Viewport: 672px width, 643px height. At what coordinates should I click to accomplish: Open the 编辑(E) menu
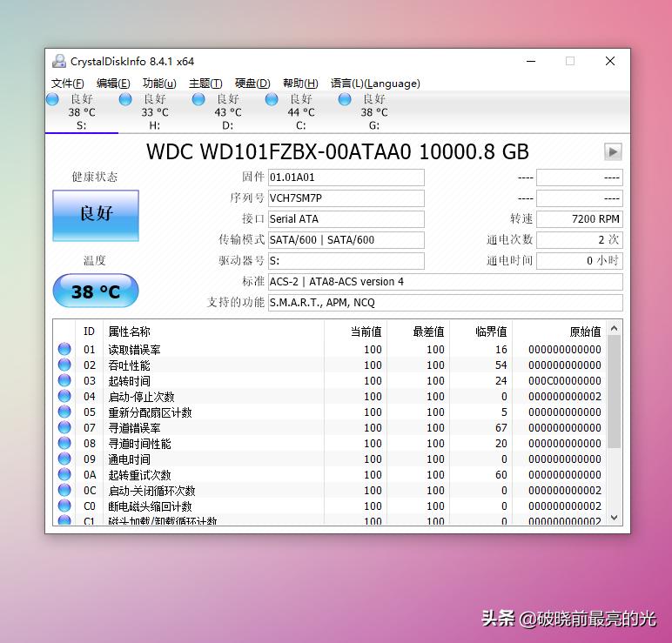(x=113, y=84)
